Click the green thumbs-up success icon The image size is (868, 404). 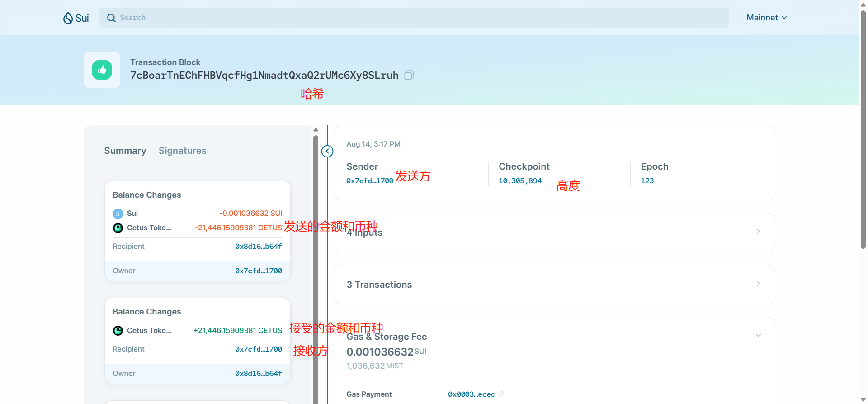(x=102, y=70)
